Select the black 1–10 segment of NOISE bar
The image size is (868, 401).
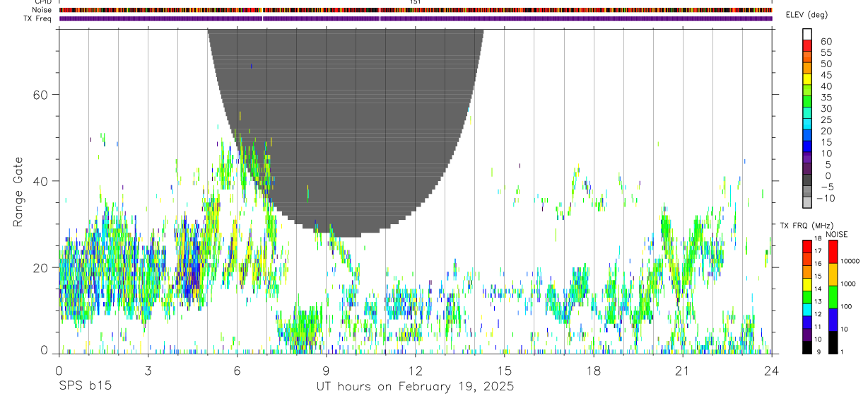(x=833, y=342)
